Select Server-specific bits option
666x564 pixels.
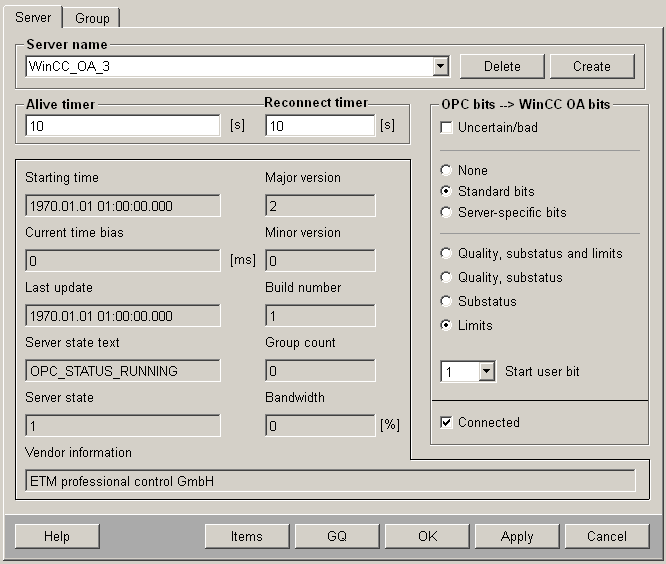click(x=446, y=212)
